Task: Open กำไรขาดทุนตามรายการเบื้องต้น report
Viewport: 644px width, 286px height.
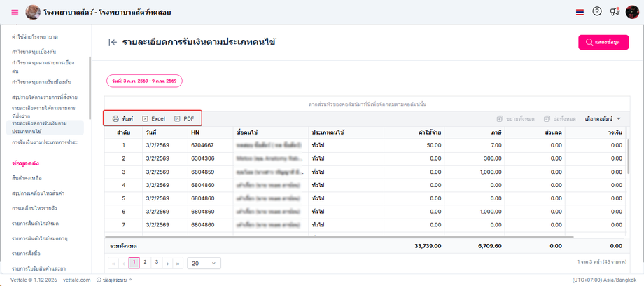Action: pyautogui.click(x=43, y=67)
